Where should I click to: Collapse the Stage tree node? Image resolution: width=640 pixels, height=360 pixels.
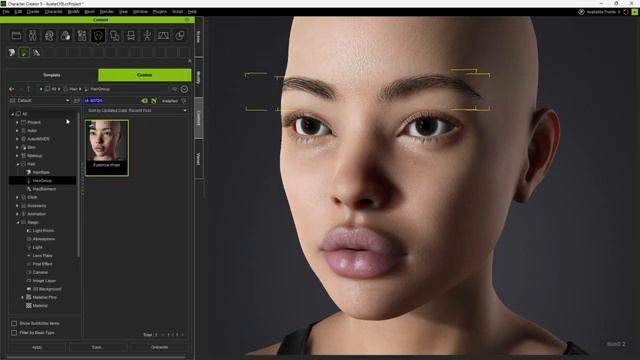pyautogui.click(x=17, y=222)
